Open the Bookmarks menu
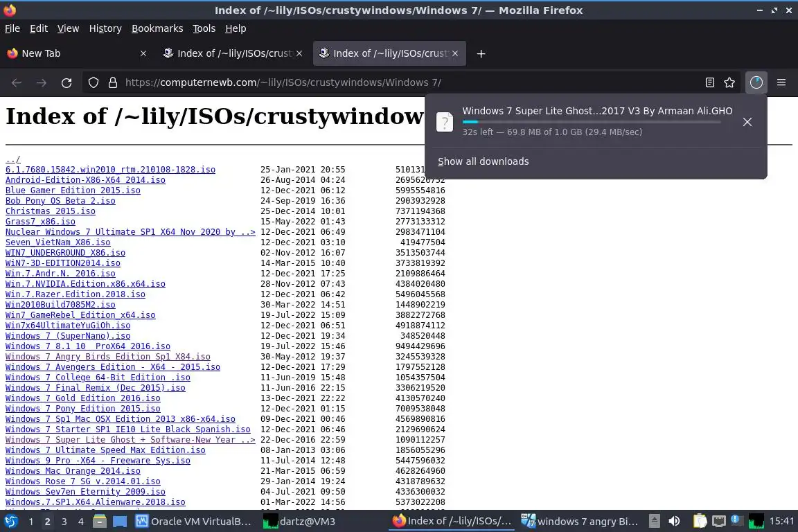798x532 pixels. click(157, 28)
